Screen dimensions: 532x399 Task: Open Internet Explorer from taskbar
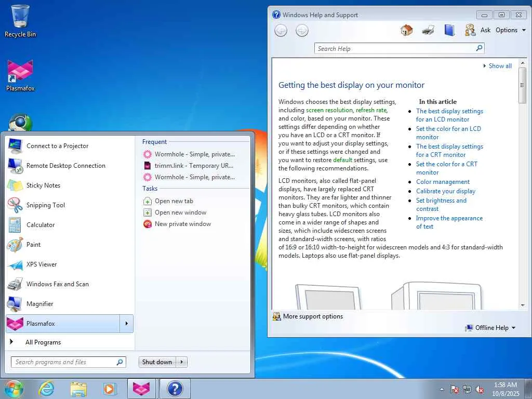click(46, 389)
